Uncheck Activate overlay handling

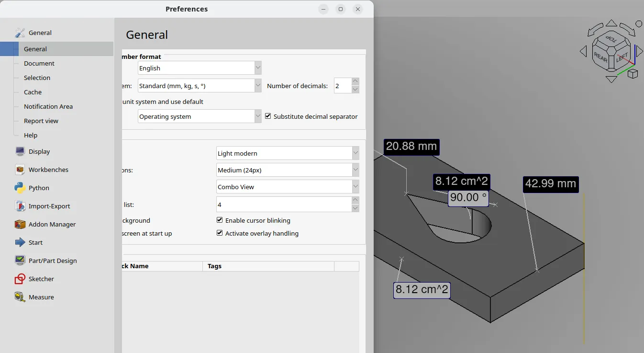click(220, 233)
